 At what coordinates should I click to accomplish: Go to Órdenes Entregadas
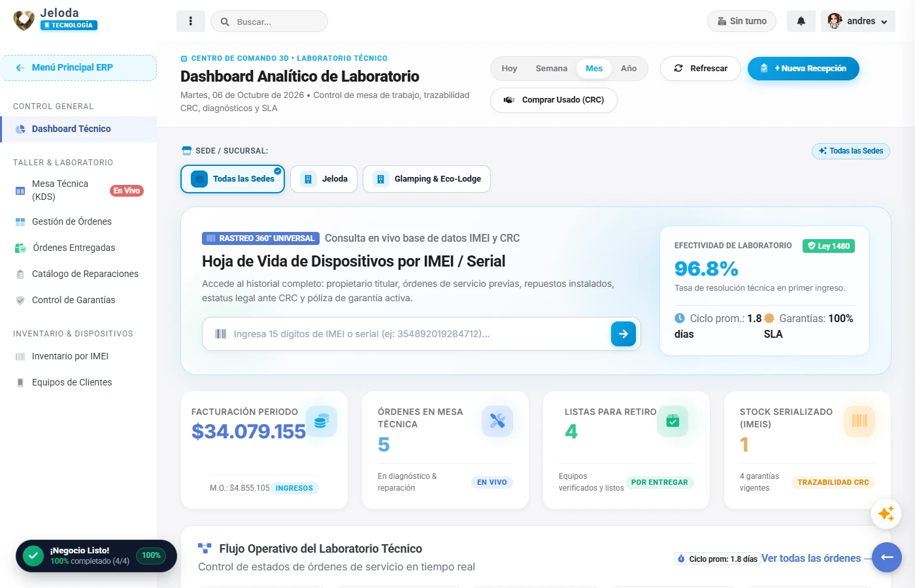(78, 248)
